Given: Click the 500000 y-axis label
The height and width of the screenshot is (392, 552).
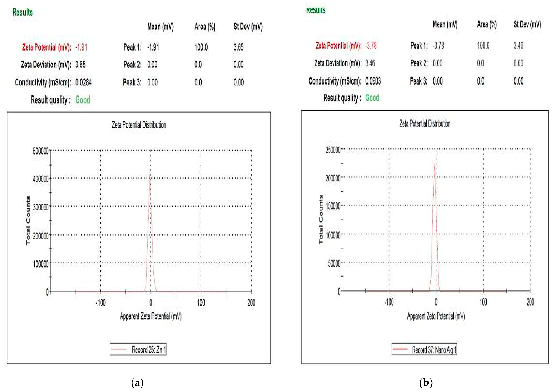Looking at the screenshot, I should pos(41,151).
